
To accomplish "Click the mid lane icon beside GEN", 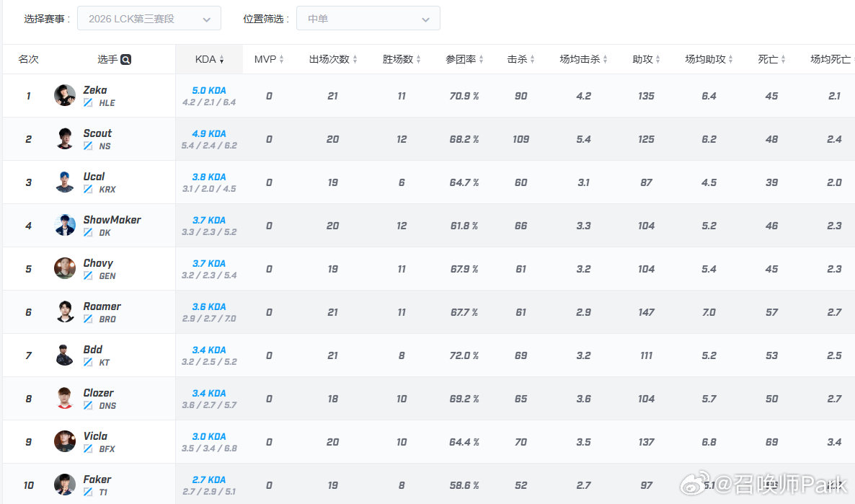I will pyautogui.click(x=88, y=275).
